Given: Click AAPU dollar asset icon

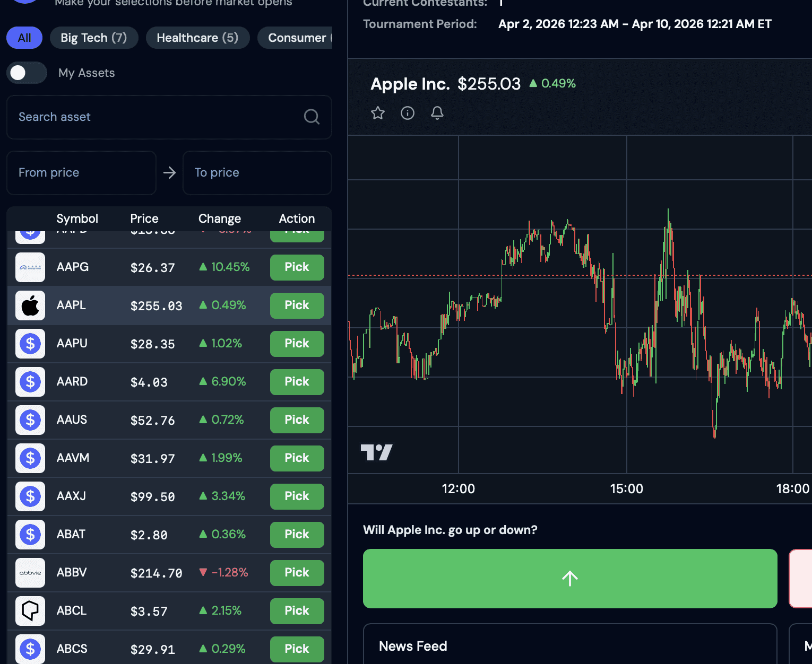Looking at the screenshot, I should coord(30,344).
